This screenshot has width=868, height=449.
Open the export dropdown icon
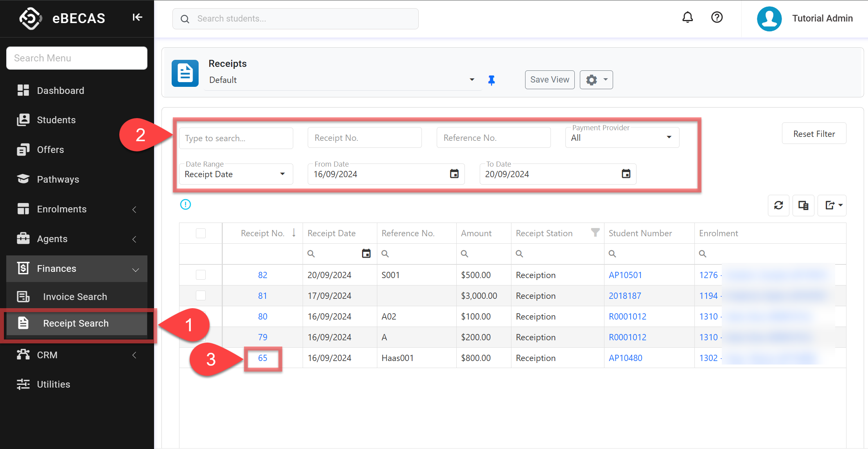832,205
